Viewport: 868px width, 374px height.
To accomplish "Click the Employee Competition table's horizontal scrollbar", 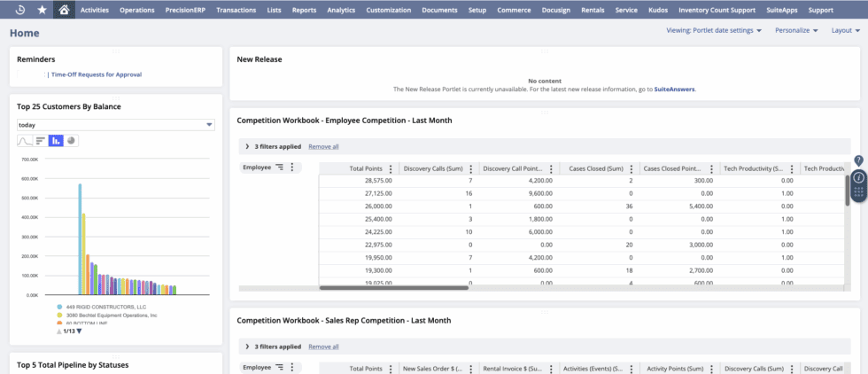I will tap(393, 287).
